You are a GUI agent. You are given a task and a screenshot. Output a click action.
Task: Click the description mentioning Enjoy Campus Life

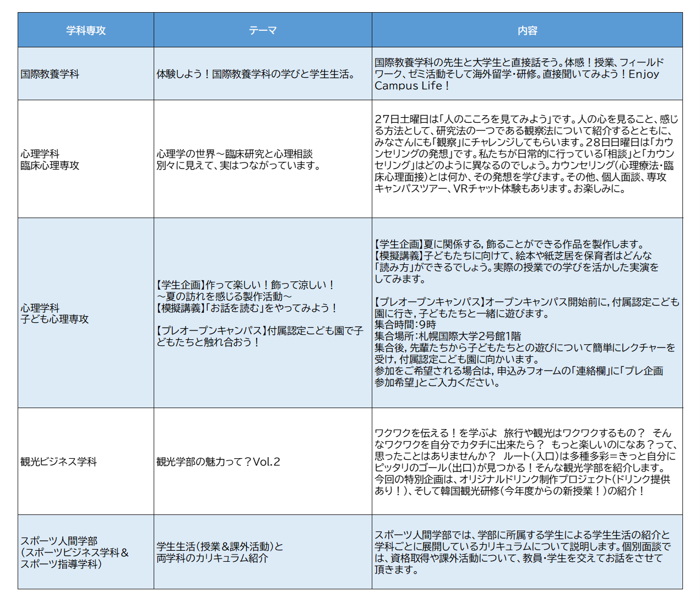tap(527, 74)
